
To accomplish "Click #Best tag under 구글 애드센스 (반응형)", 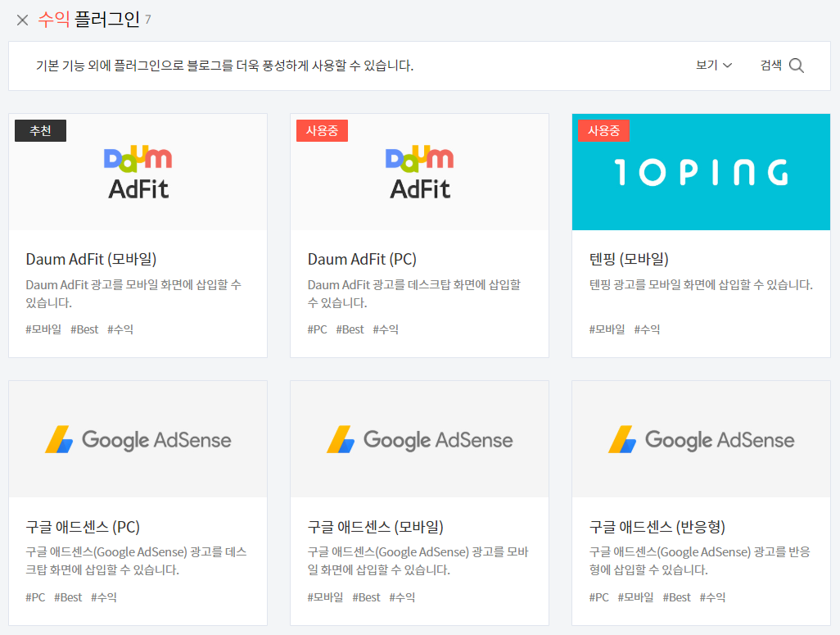I will click(x=677, y=597).
